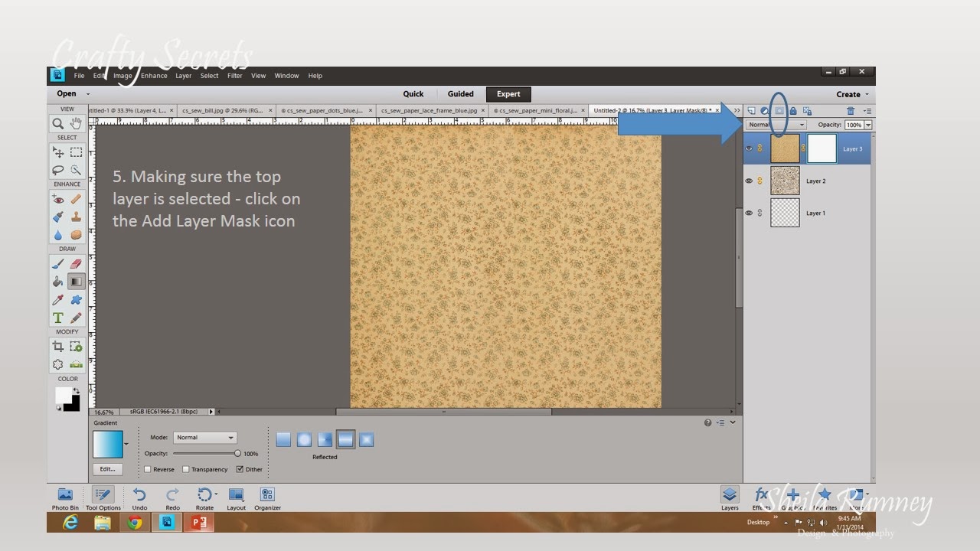The width and height of the screenshot is (980, 551).
Task: Open the Photo Bin
Action: 65,498
